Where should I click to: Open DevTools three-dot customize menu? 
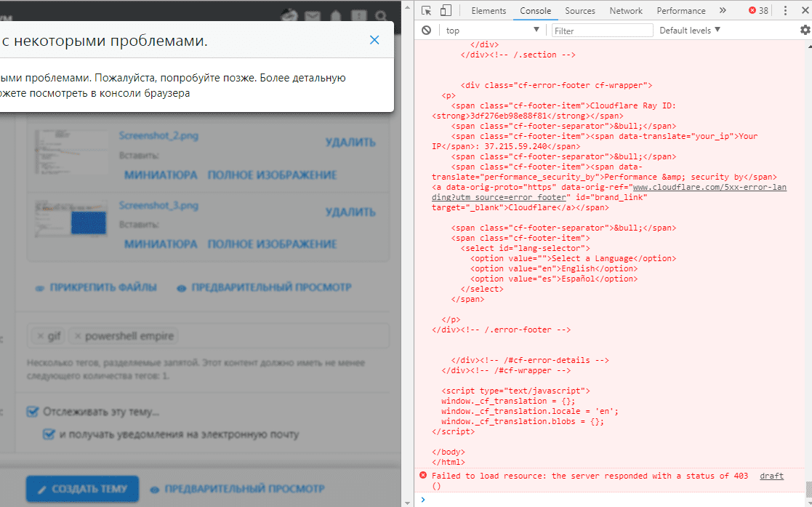(x=786, y=10)
